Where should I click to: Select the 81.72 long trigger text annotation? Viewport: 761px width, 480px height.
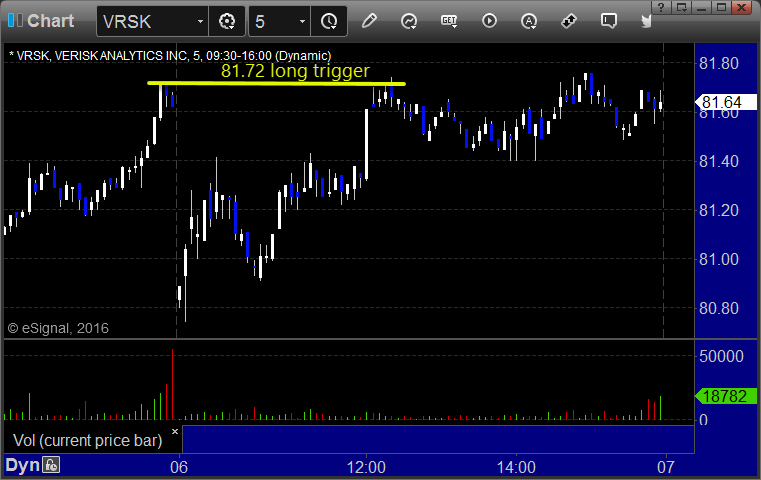295,71
